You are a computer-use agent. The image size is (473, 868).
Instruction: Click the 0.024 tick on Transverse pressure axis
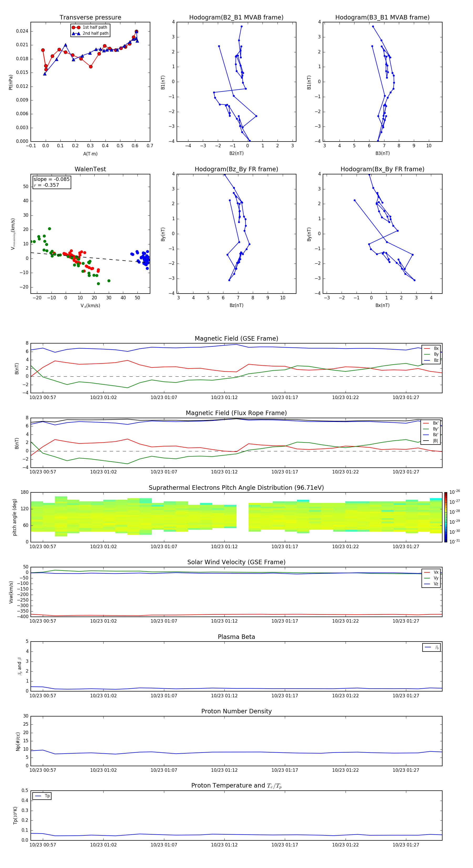coord(22,31)
